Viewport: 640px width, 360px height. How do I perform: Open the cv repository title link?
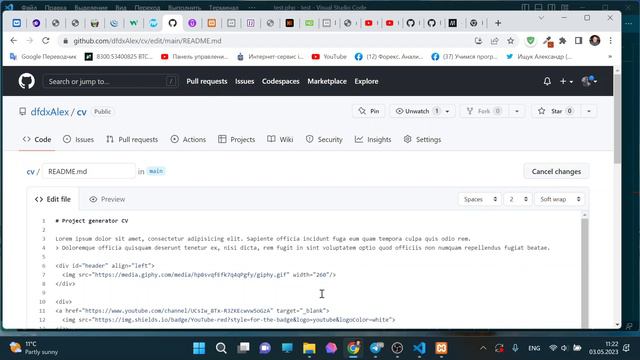(82, 112)
